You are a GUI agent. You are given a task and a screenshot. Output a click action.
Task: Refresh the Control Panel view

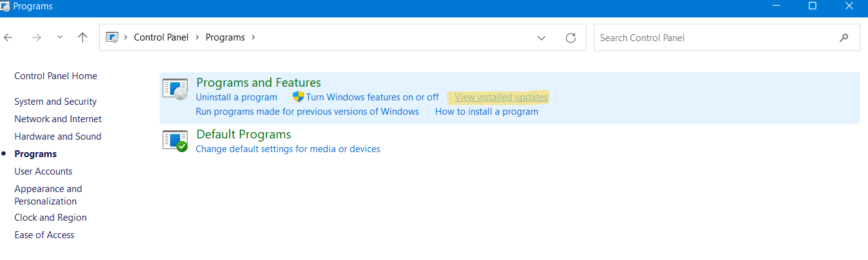point(570,38)
